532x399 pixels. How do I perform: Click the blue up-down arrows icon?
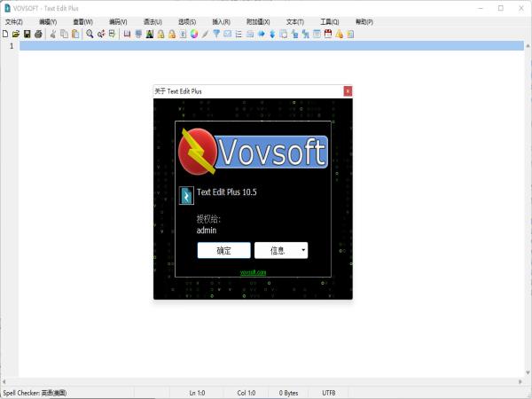pyautogui.click(x=272, y=34)
